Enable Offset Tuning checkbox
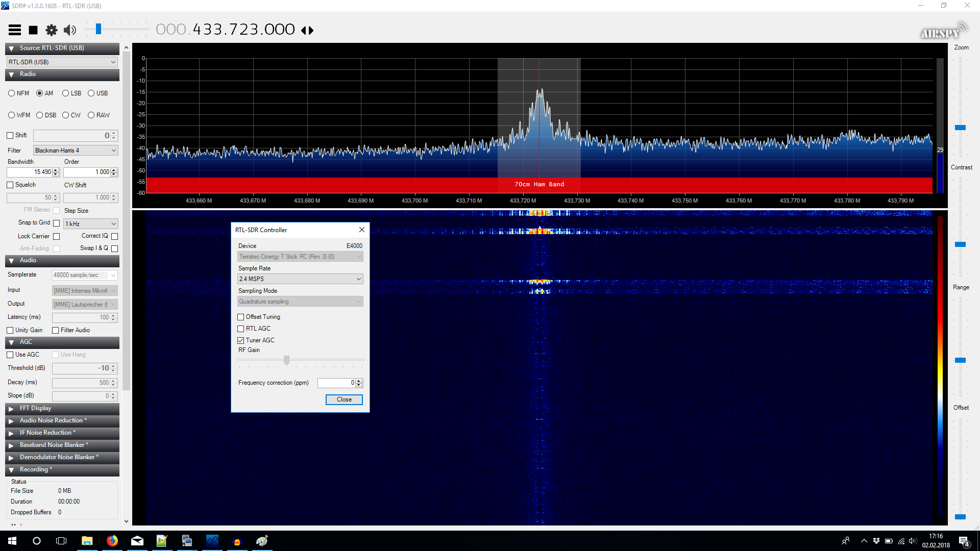Viewport: 980px width, 551px height. coord(241,317)
